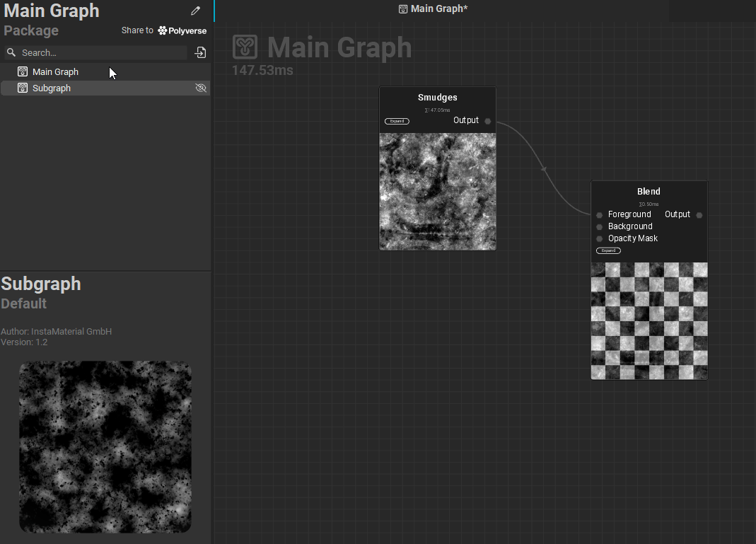Image resolution: width=756 pixels, height=544 pixels.
Task: Click the Blend Foreground input socket
Action: (599, 215)
